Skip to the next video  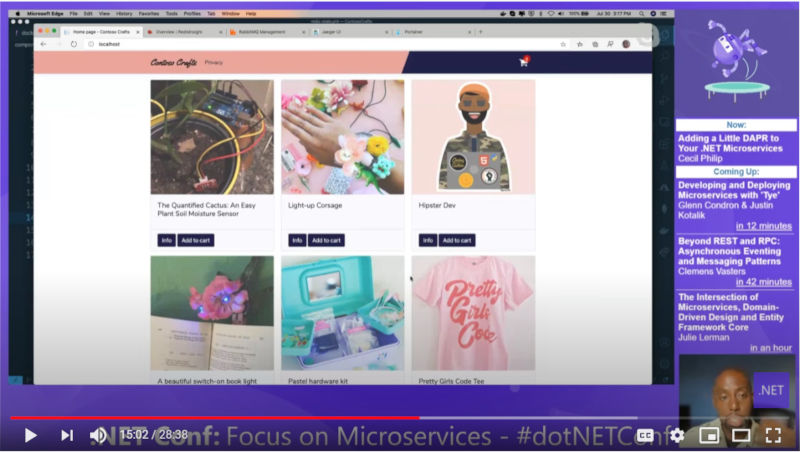(x=67, y=435)
